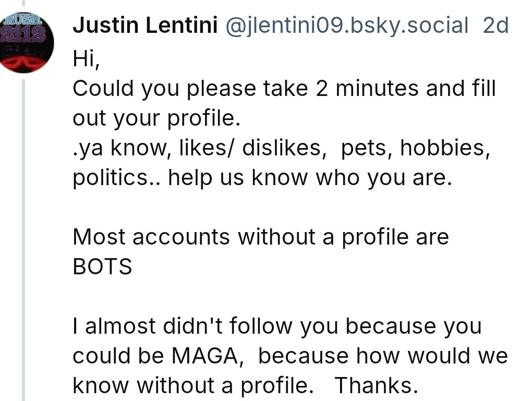
Task: Click the "Could you please take 2 minutes" line
Action: [x=284, y=88]
